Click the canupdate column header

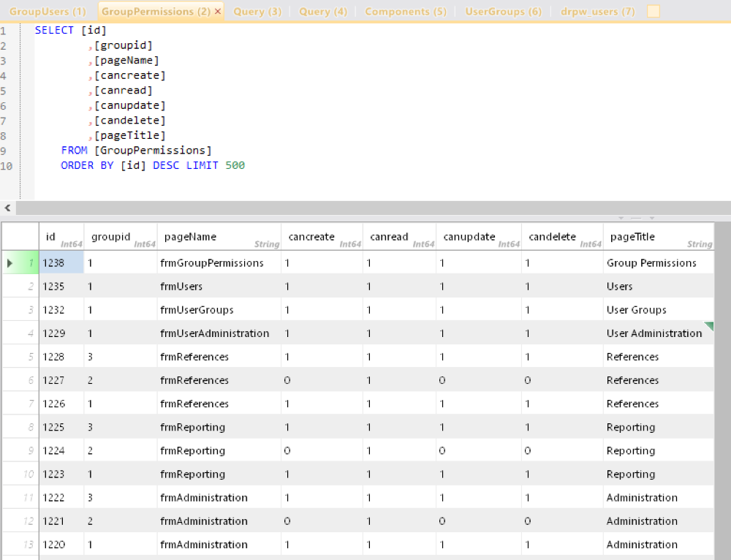pos(468,236)
